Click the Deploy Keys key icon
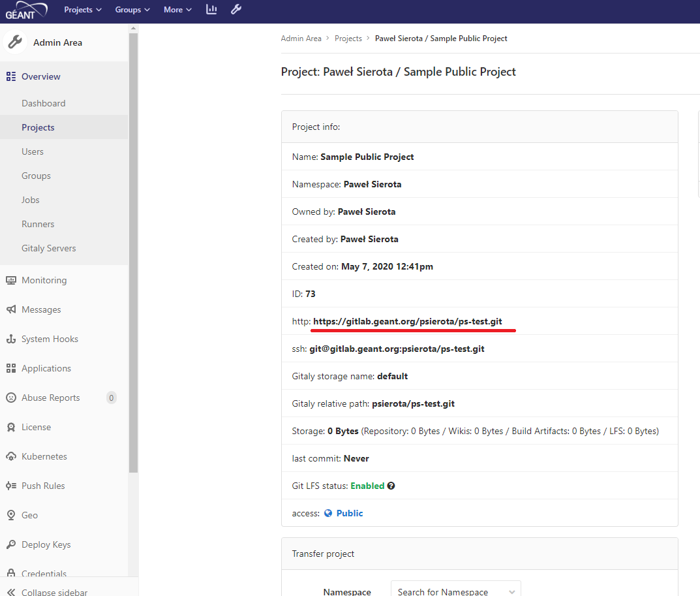This screenshot has height=596, width=700. pos(11,544)
